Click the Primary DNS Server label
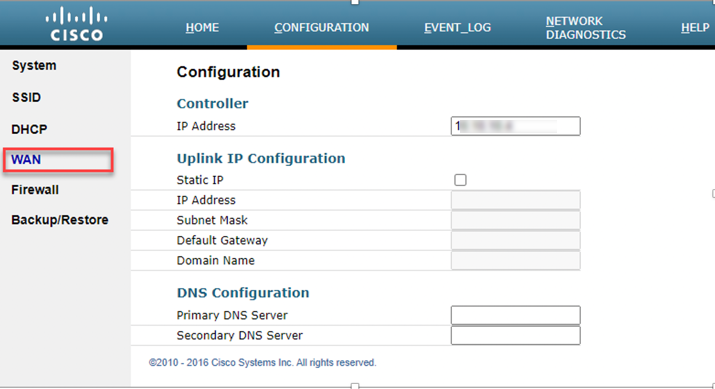Image resolution: width=715 pixels, height=389 pixels. [x=232, y=315]
